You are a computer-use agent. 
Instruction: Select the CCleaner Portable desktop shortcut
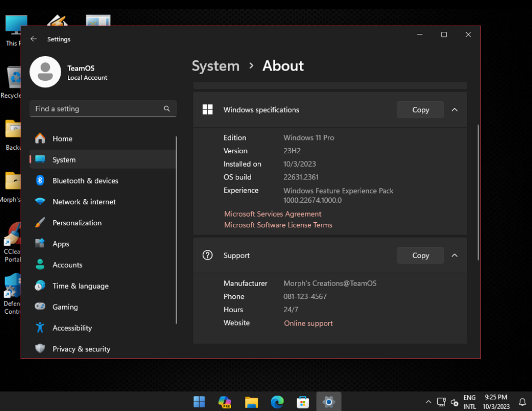click(12, 242)
